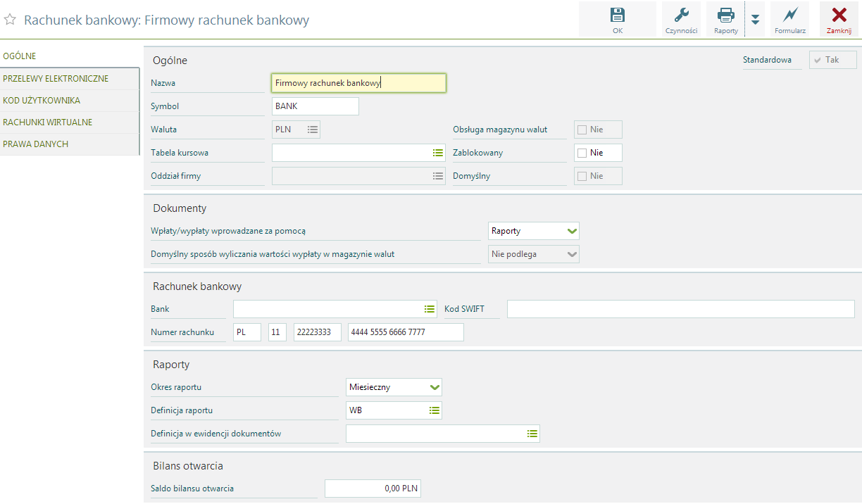Click the Numer rachunku label

click(182, 332)
